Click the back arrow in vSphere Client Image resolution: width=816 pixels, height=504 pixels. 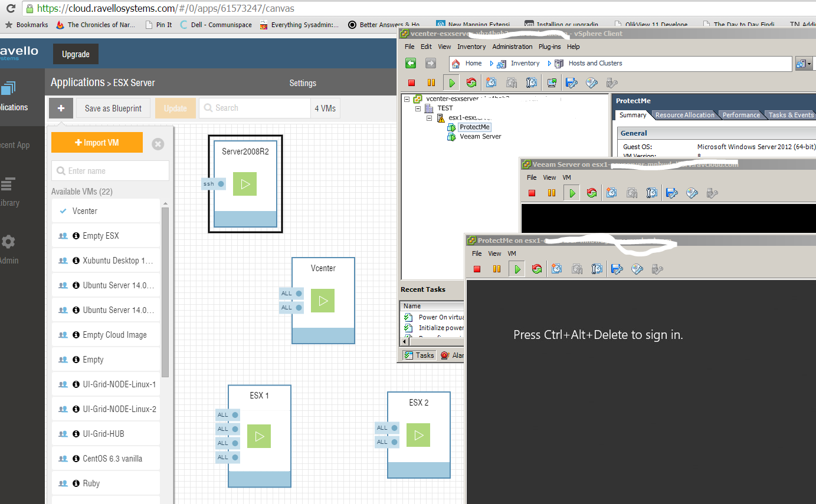point(411,63)
